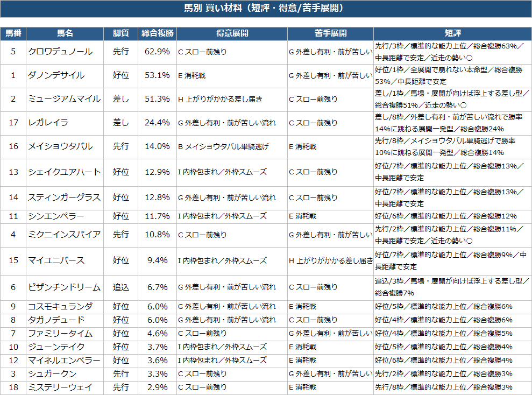Select horse name ミステリーウェイ

click(60, 387)
